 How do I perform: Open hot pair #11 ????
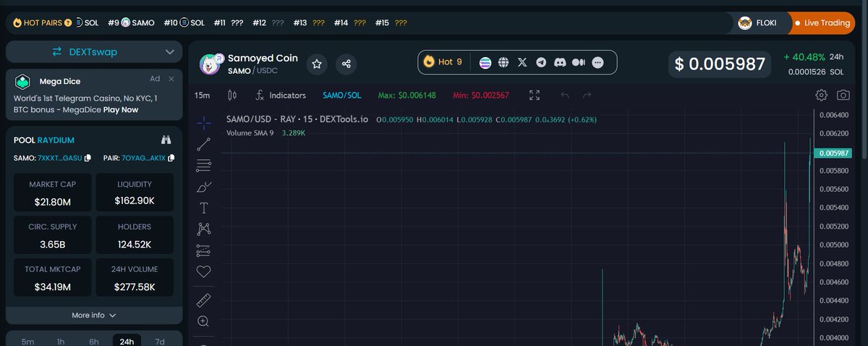point(228,23)
